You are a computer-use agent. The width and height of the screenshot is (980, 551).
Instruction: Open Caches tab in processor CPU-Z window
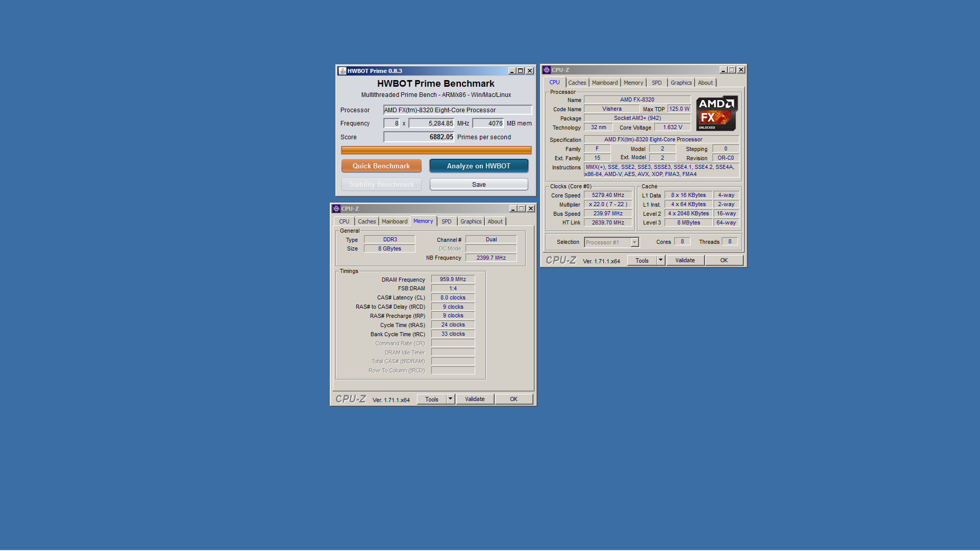[577, 83]
